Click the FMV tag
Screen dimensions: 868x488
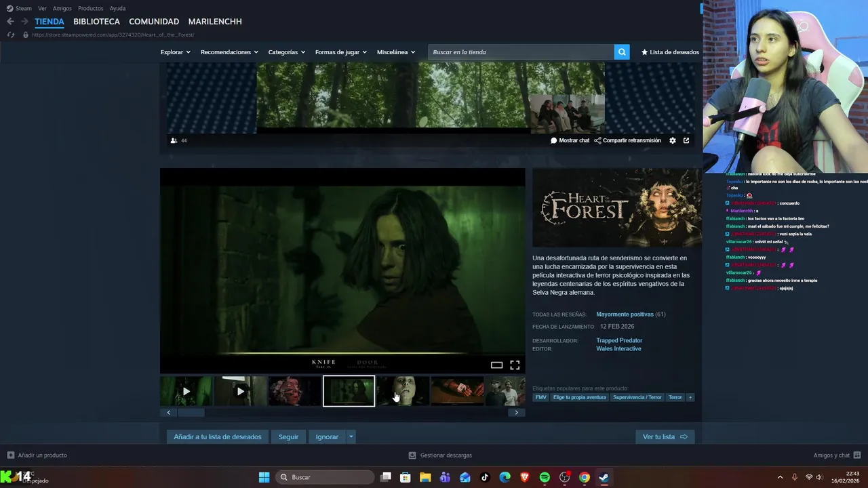coord(540,397)
